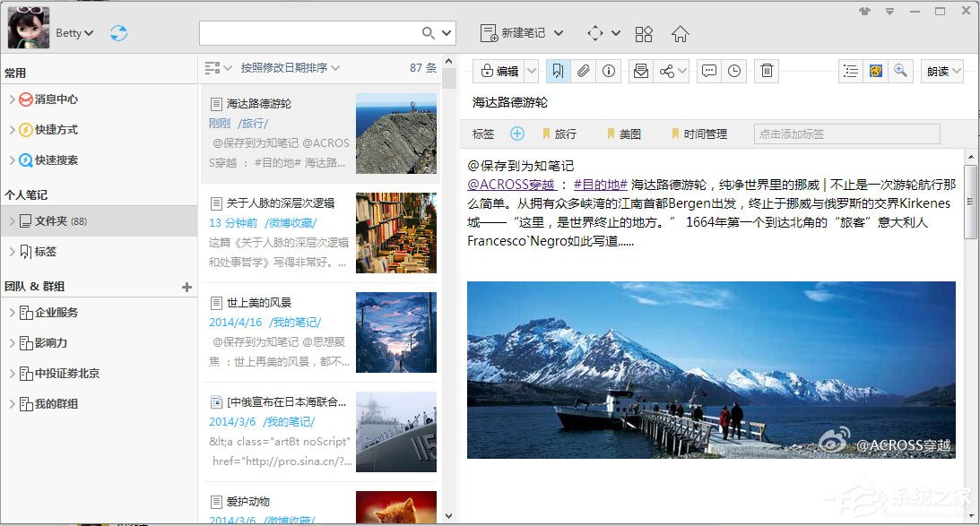Screen dimensions: 980x526
Task: Switch note layout with the grid icon
Action: tap(644, 33)
